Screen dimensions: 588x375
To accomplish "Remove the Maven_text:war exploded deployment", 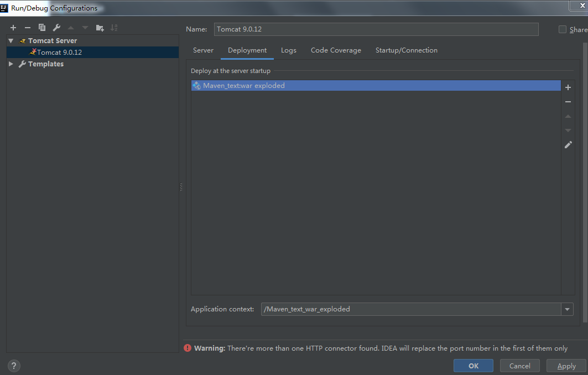I will (568, 102).
